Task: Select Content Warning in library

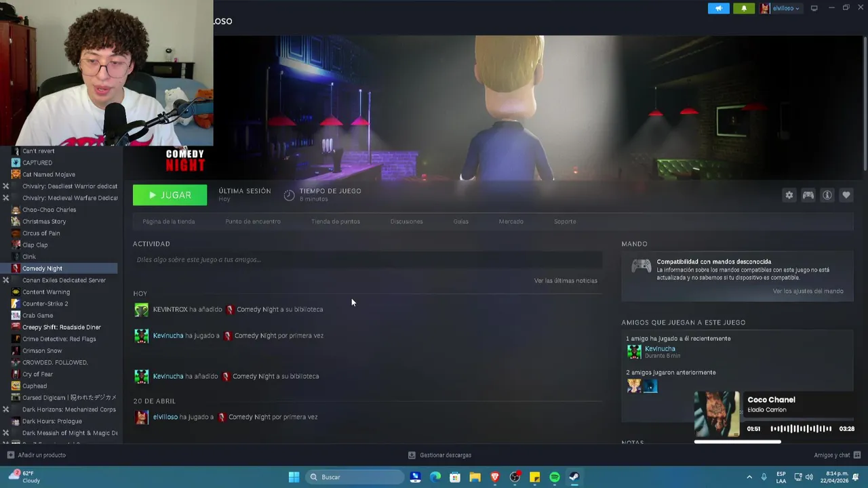Action: pyautogui.click(x=46, y=292)
